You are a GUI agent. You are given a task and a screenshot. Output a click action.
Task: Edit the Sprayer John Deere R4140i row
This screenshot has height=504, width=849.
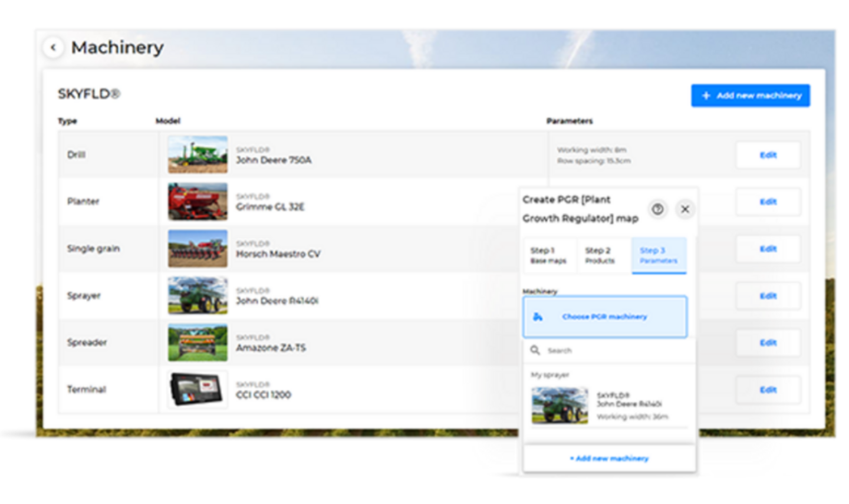point(768,296)
